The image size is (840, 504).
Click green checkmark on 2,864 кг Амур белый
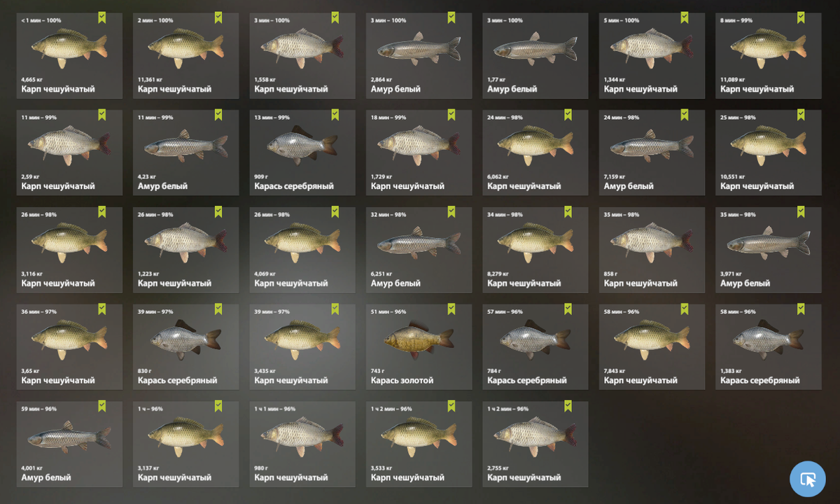(451, 17)
